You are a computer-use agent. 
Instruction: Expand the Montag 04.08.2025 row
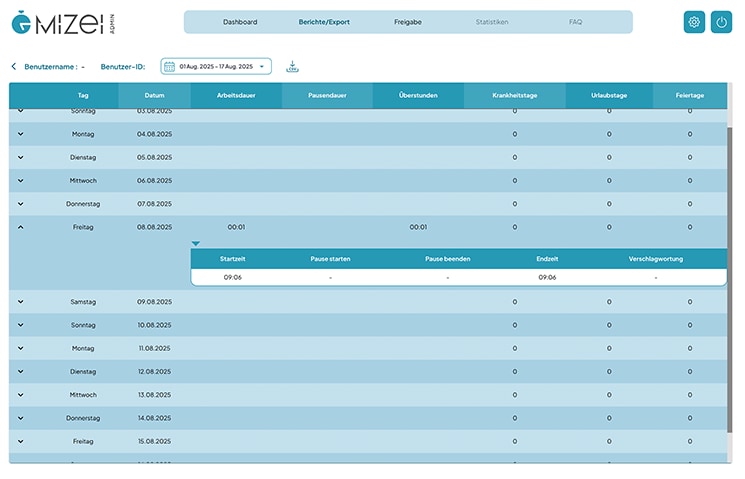coord(21,133)
